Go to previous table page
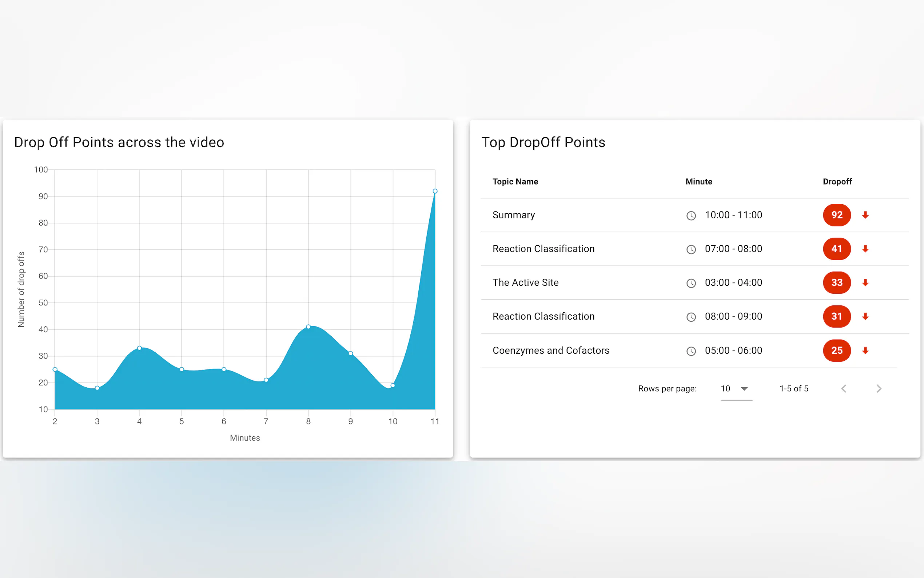The height and width of the screenshot is (578, 924). tap(844, 389)
